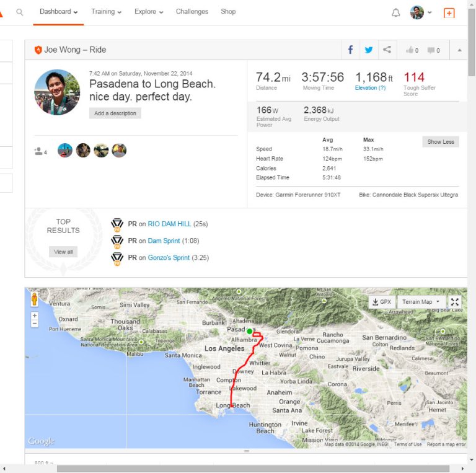476x473 pixels.
Task: Open comments with the speech bubble icon
Action: point(433,50)
